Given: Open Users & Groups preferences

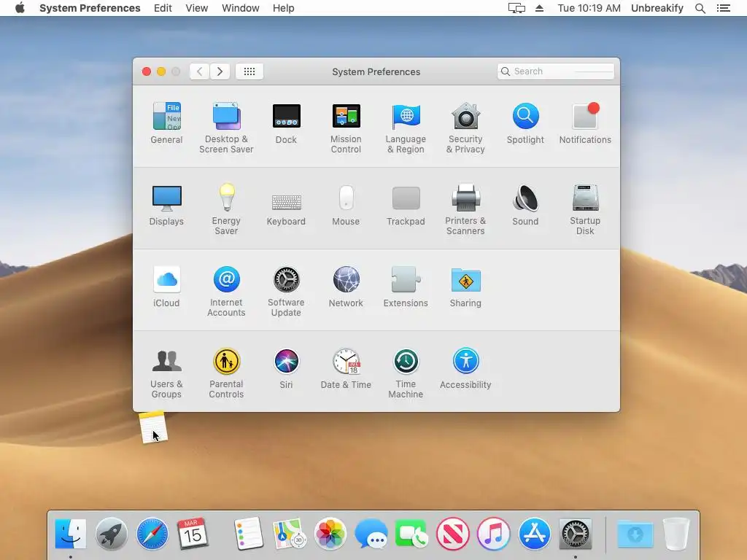Looking at the screenshot, I should (x=166, y=373).
